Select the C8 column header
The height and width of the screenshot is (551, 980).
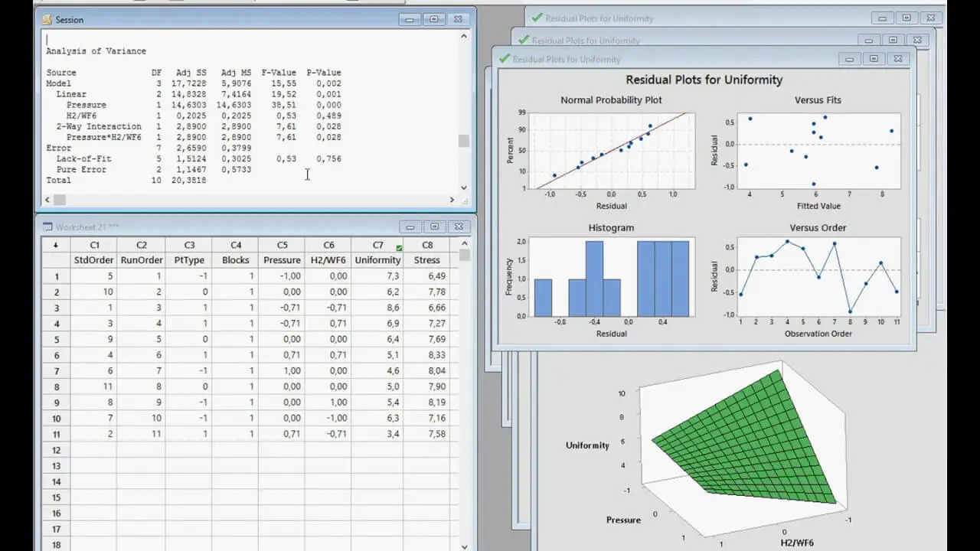(426, 245)
